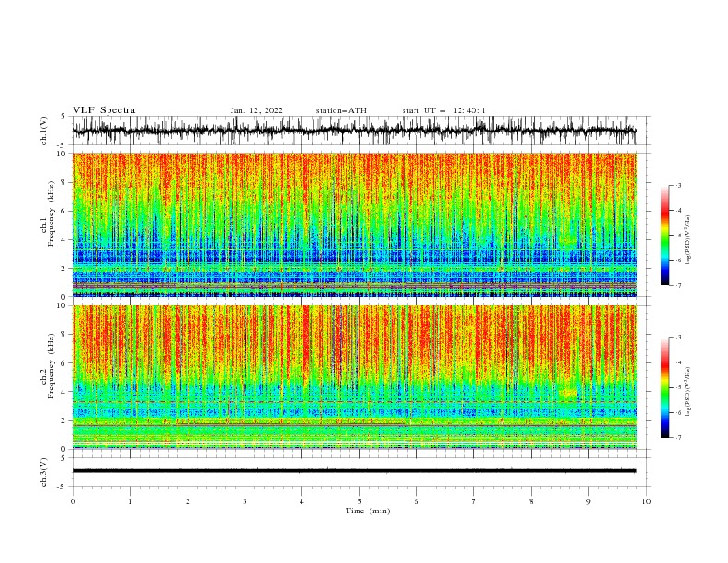Click the '5' minute tick on time axis
This screenshot has width=728, height=563.
click(x=359, y=501)
